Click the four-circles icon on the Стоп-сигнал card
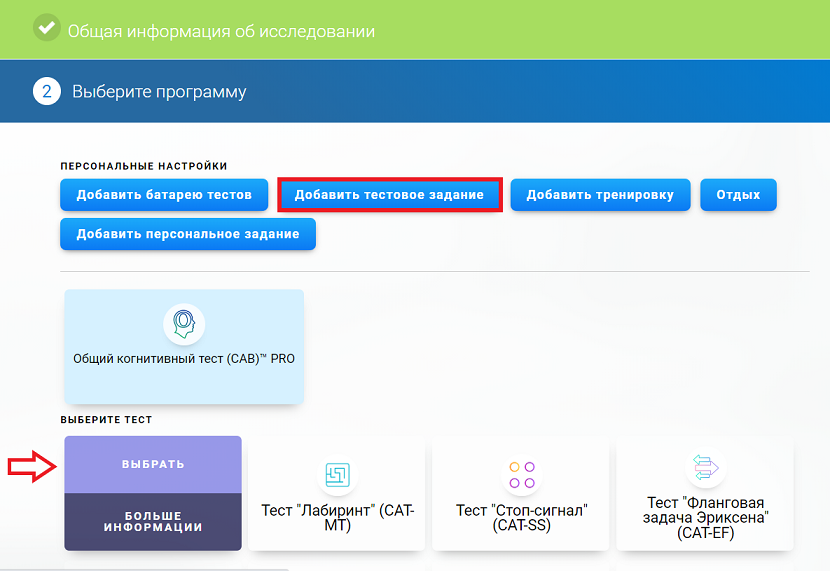The width and height of the screenshot is (830, 571). 521,475
